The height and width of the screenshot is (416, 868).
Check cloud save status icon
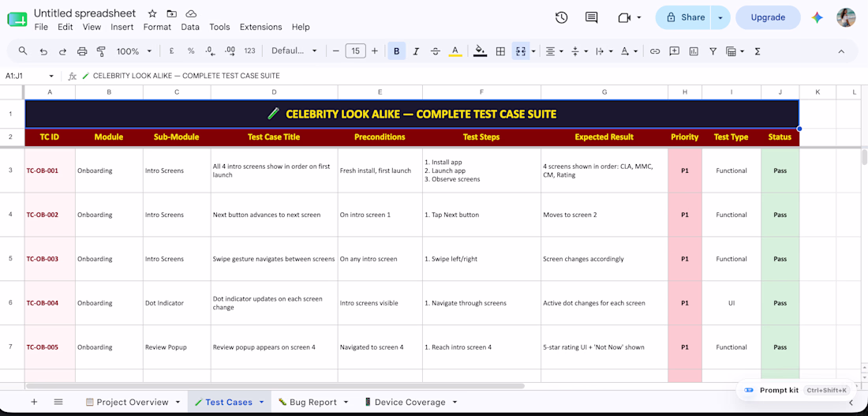(191, 13)
